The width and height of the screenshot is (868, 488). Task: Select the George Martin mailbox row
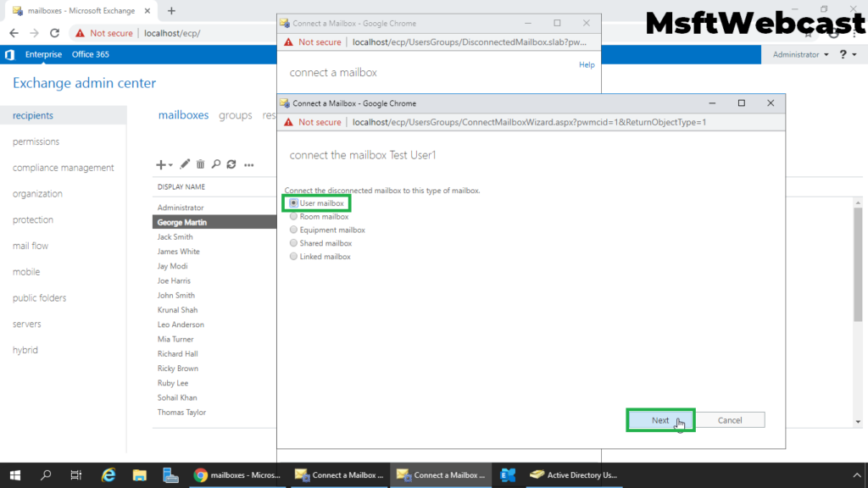point(214,222)
